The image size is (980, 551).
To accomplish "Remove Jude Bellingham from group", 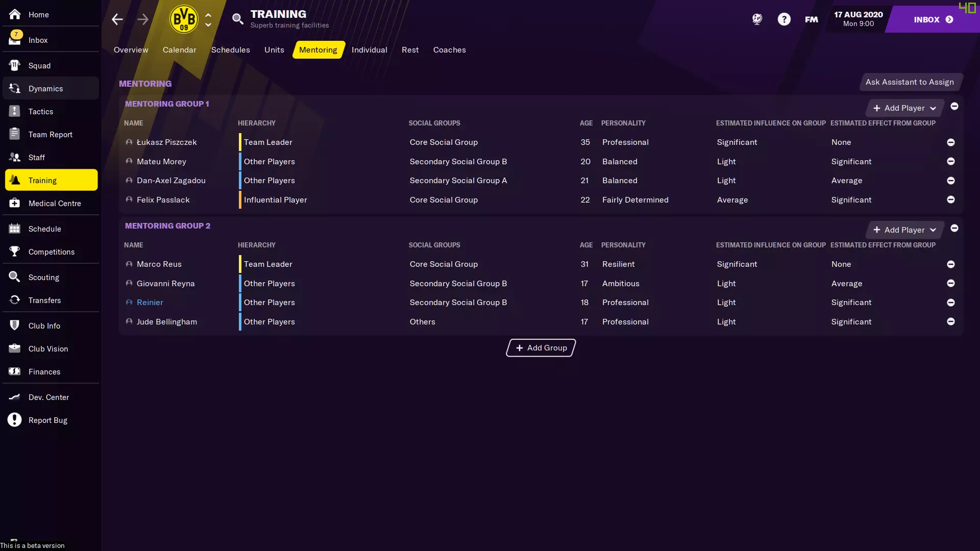I will [950, 321].
